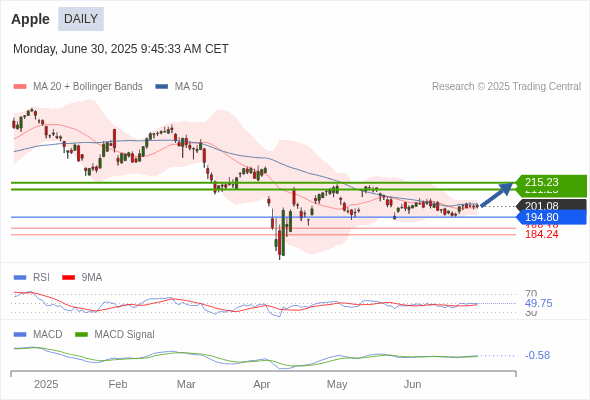Toggle the 9MA legend entry
590x400 pixels.
82,278
